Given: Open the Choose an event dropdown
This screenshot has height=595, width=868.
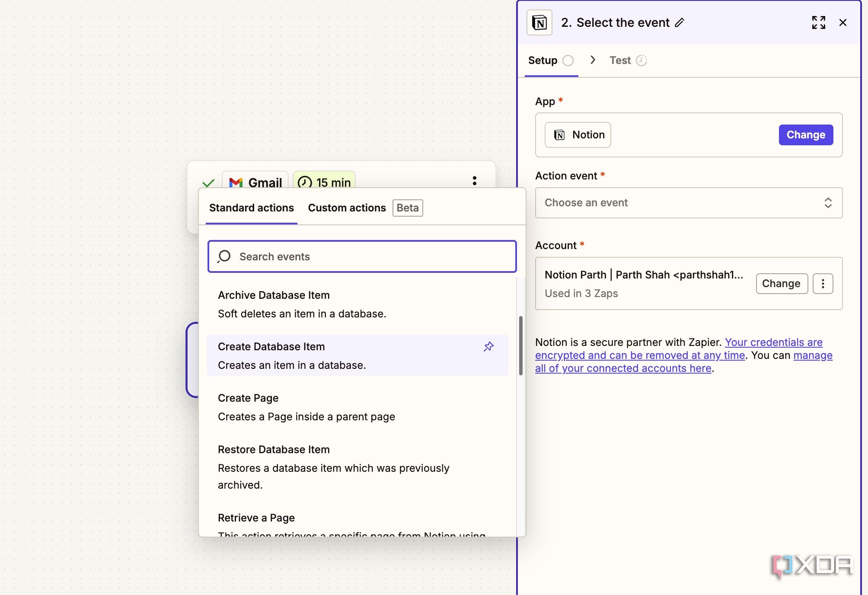Looking at the screenshot, I should (x=689, y=203).
